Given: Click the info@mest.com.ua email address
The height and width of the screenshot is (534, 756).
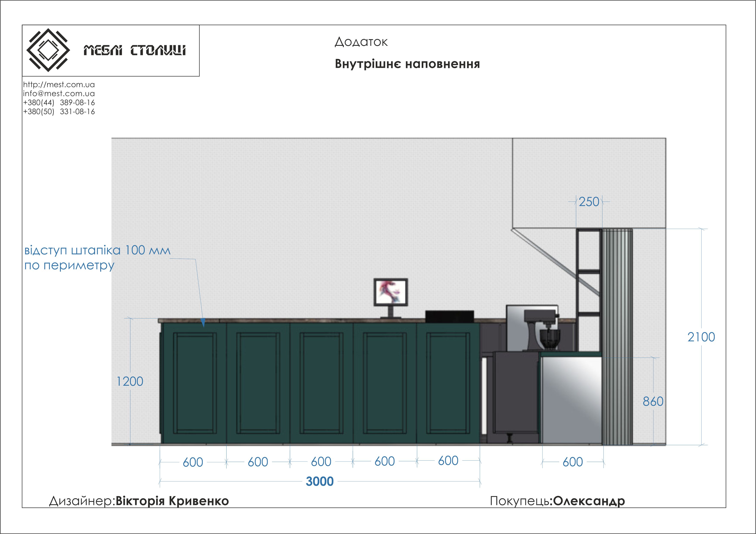Looking at the screenshot, I should coord(59,94).
